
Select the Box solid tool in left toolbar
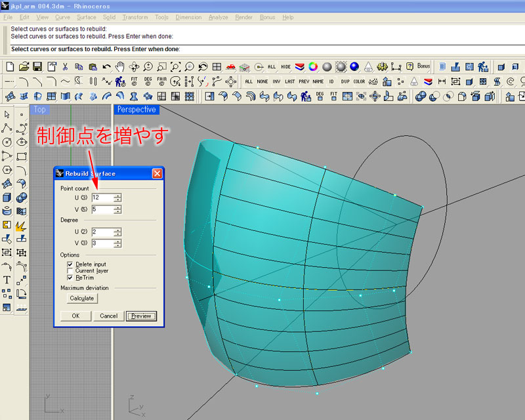click(x=7, y=198)
